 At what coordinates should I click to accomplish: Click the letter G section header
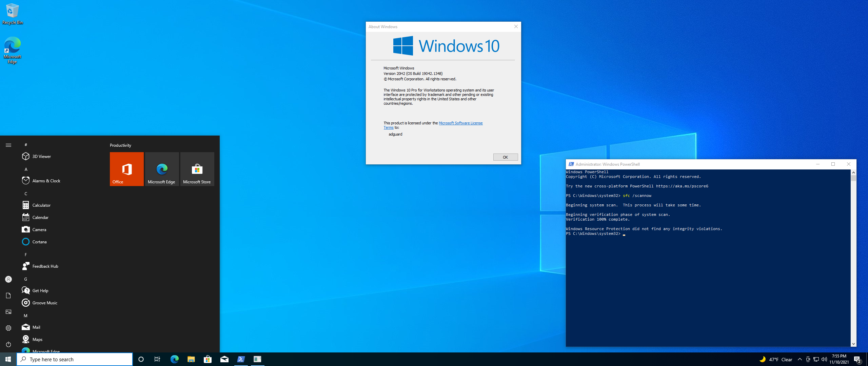tap(26, 279)
